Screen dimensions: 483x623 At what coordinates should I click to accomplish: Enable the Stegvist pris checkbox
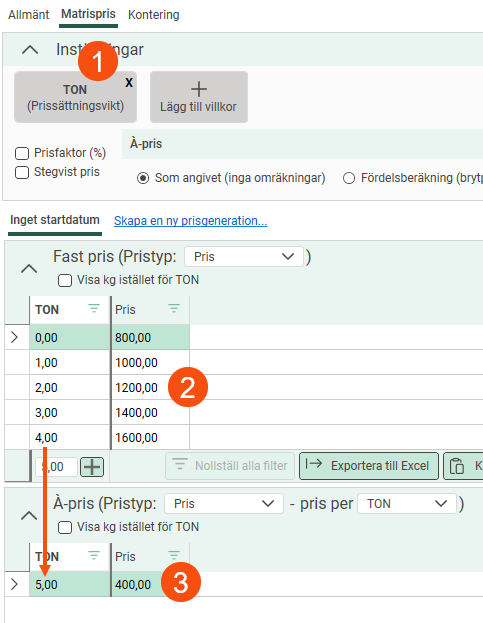click(22, 172)
